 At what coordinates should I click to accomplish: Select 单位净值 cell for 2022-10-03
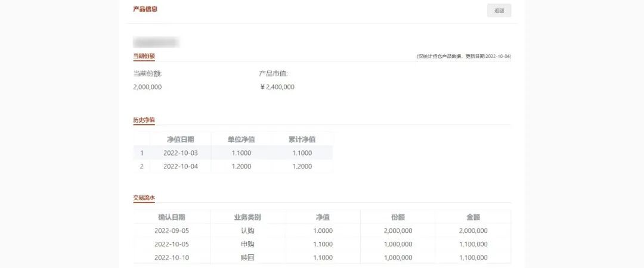241,152
